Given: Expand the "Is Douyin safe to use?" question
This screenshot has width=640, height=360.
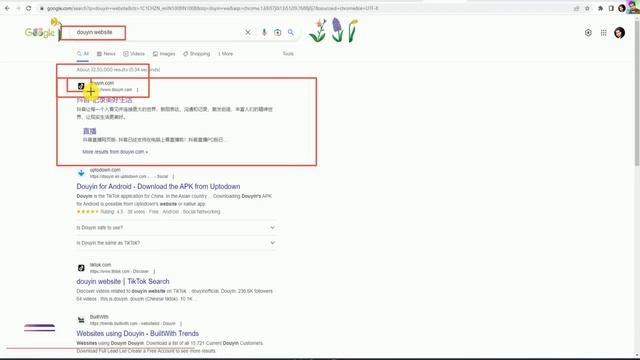Looking at the screenshot, I should tap(176, 228).
